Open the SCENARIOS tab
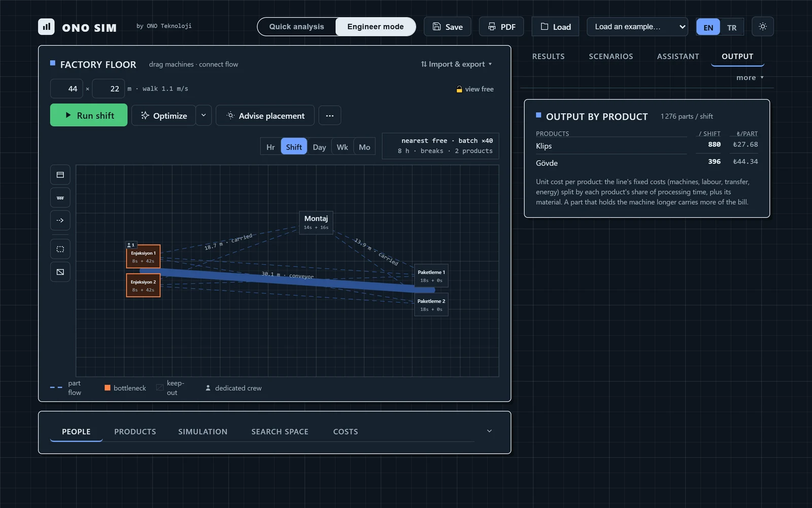This screenshot has width=812, height=508. (x=611, y=56)
